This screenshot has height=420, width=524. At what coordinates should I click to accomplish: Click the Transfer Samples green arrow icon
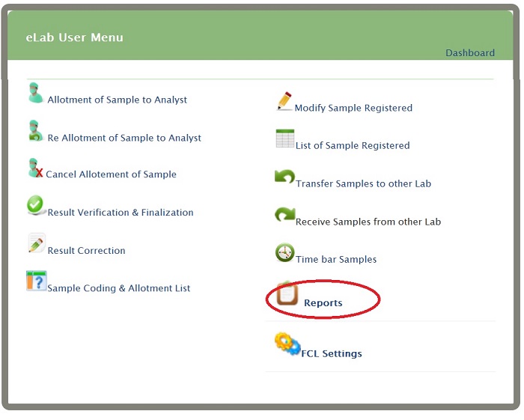(284, 177)
